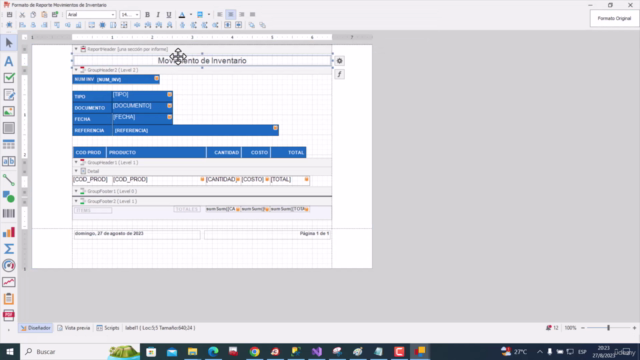
Task: Select the [REFERENCIA] field
Action: (196, 130)
